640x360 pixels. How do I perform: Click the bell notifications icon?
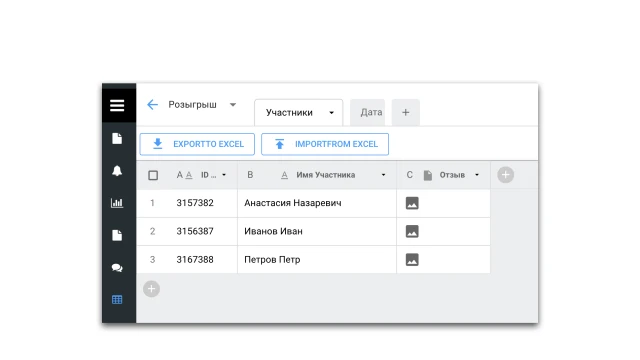[117, 171]
